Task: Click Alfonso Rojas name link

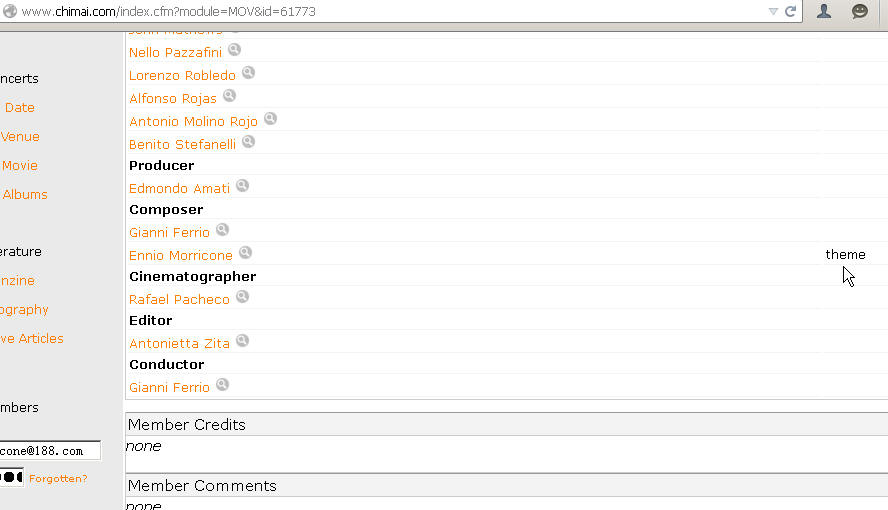Action: tap(173, 98)
